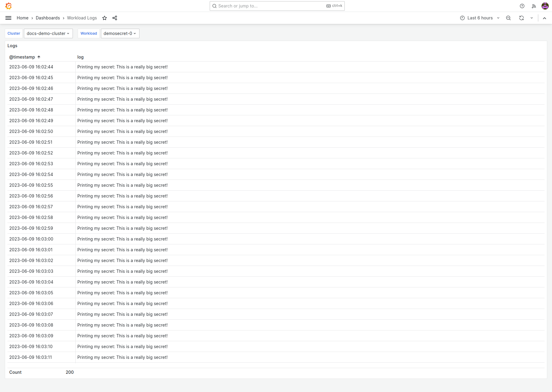Open the docs-demo-cluster dropdown
552x392 pixels.
coord(48,33)
